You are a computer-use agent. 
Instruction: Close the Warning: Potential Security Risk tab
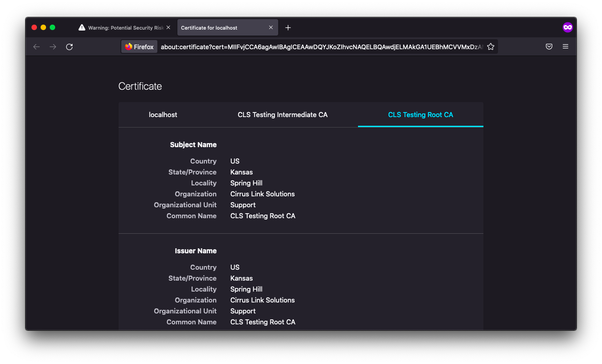coord(168,28)
